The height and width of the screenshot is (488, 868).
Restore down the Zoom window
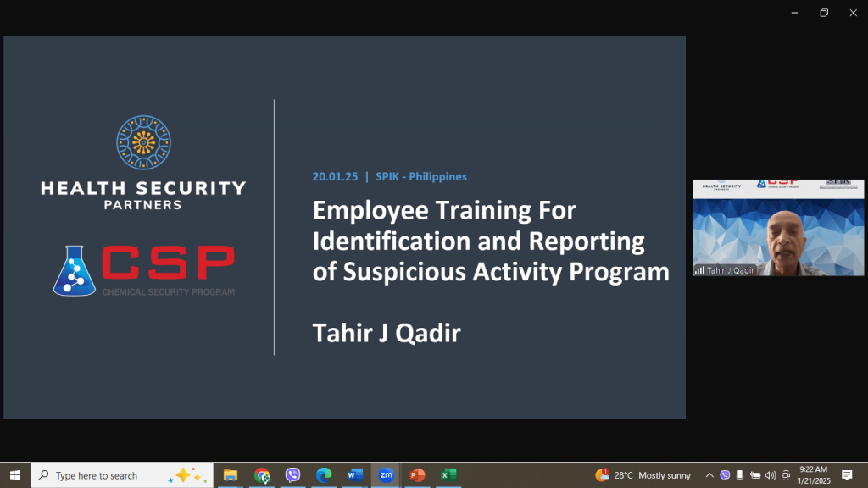click(823, 13)
